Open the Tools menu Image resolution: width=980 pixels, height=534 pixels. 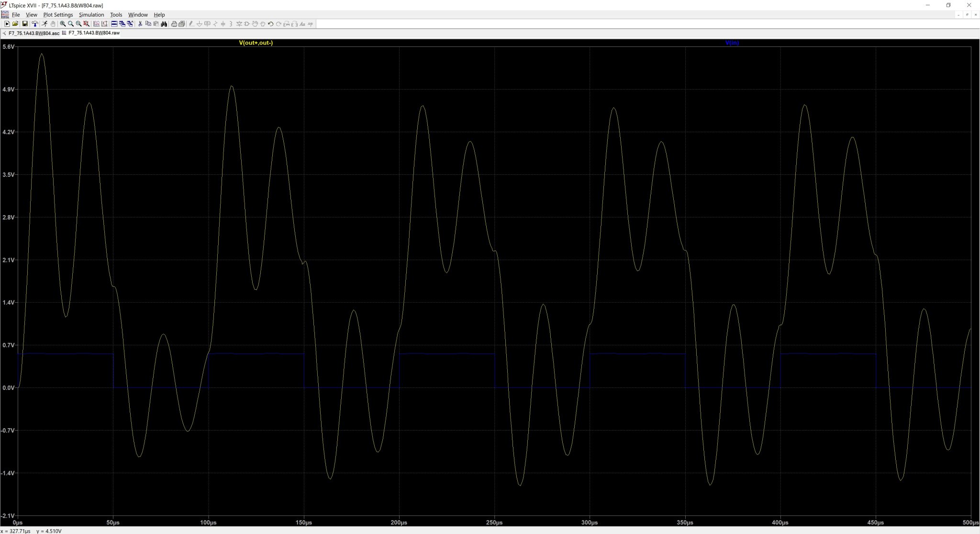116,15
